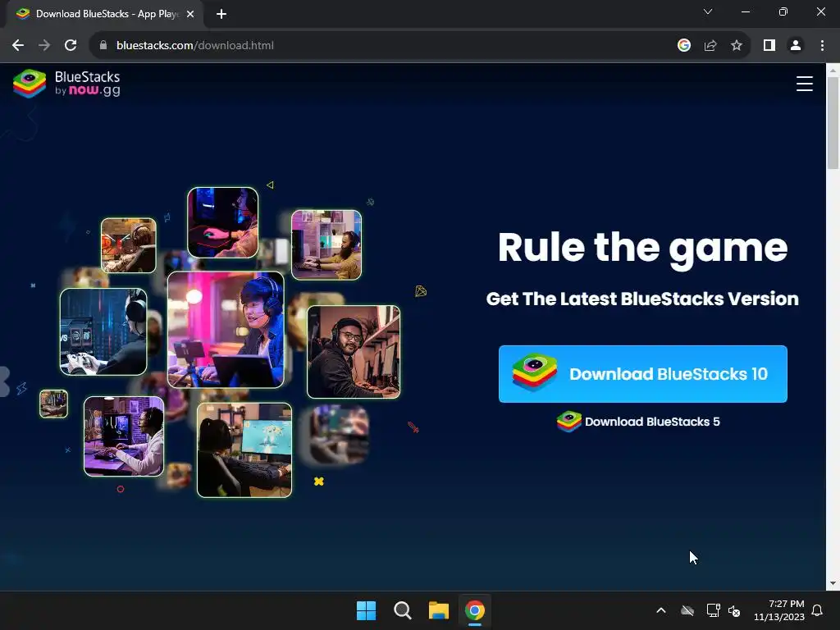Go back to the previous page
This screenshot has height=630, width=840.
tap(18, 46)
